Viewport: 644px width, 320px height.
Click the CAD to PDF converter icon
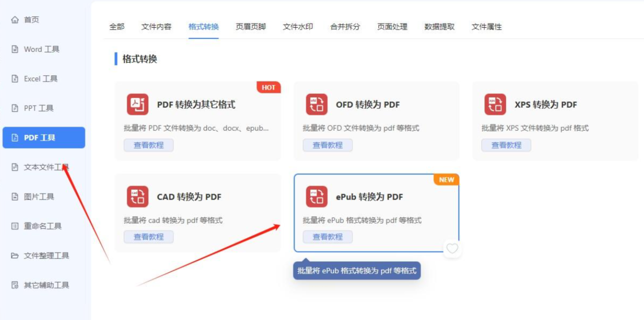[137, 197]
